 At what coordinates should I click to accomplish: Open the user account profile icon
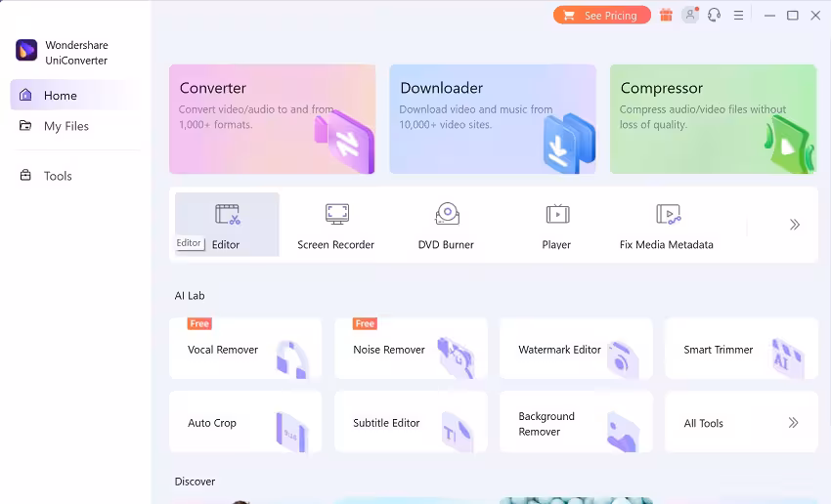pos(690,15)
